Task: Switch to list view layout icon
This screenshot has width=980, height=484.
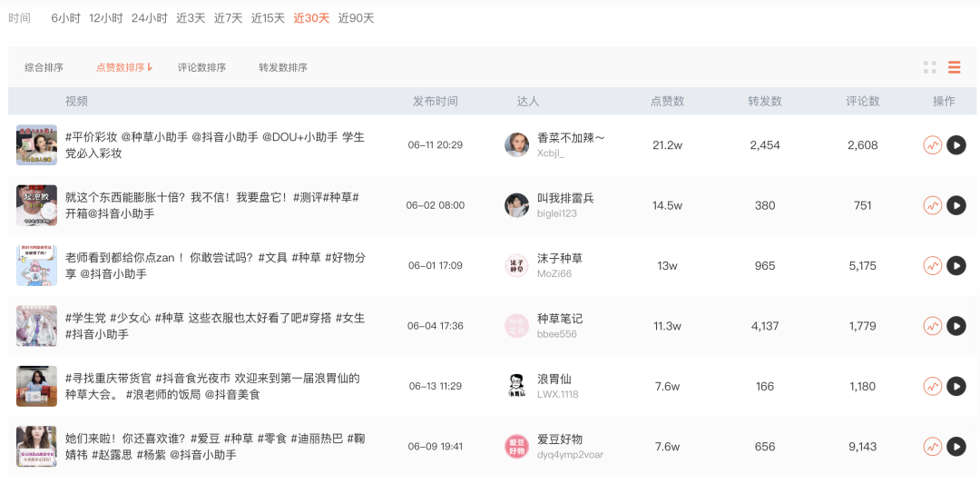Action: [x=954, y=67]
